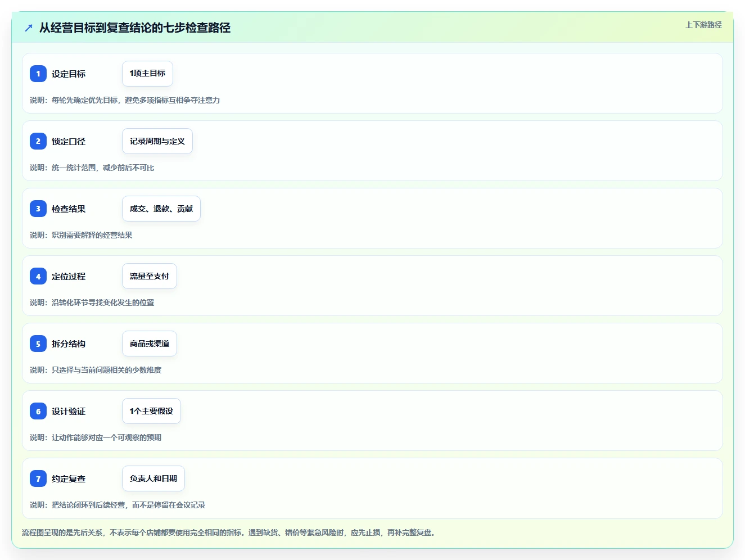Click the 流量至支付 chip

pos(150,276)
